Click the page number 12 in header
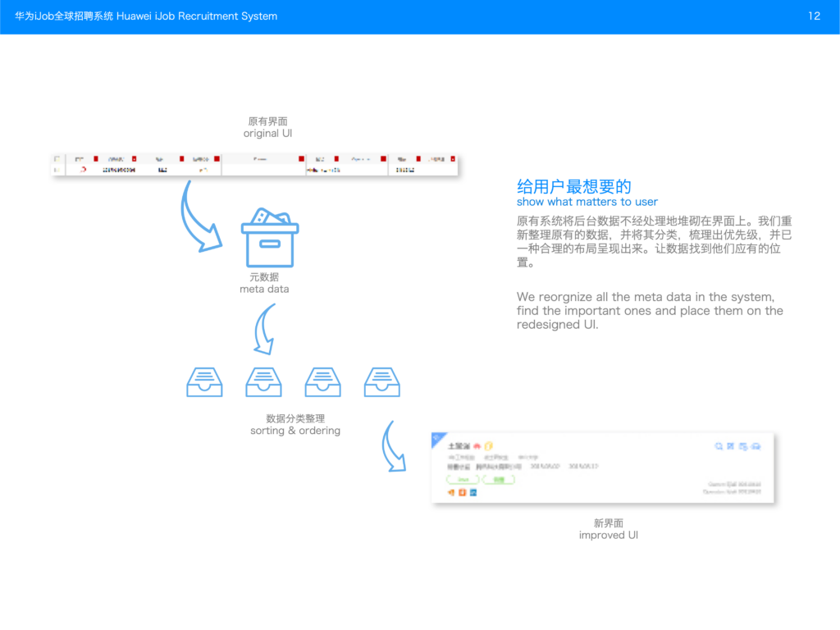Viewport: 840px width, 630px height. coord(814,16)
